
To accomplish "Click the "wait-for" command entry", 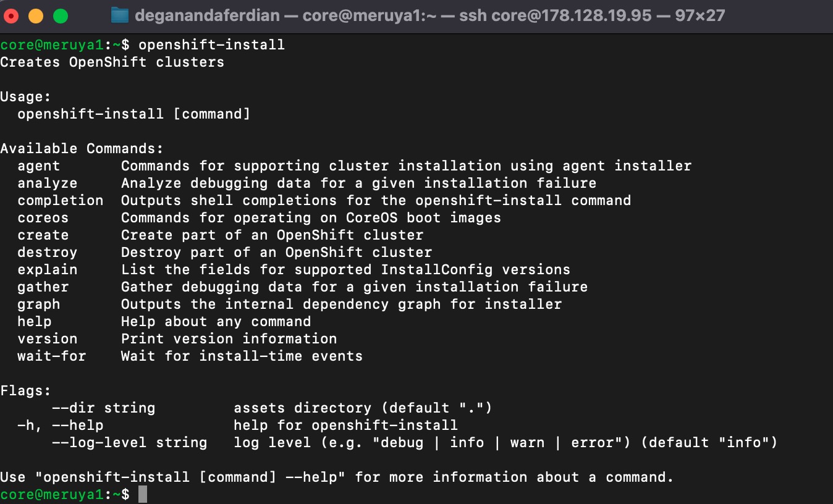I will click(x=51, y=356).
